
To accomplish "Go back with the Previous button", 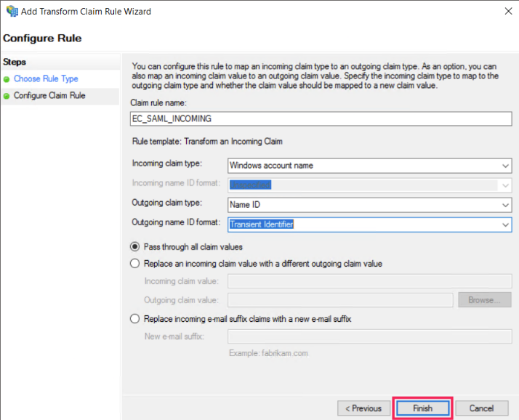I will coord(363,408).
